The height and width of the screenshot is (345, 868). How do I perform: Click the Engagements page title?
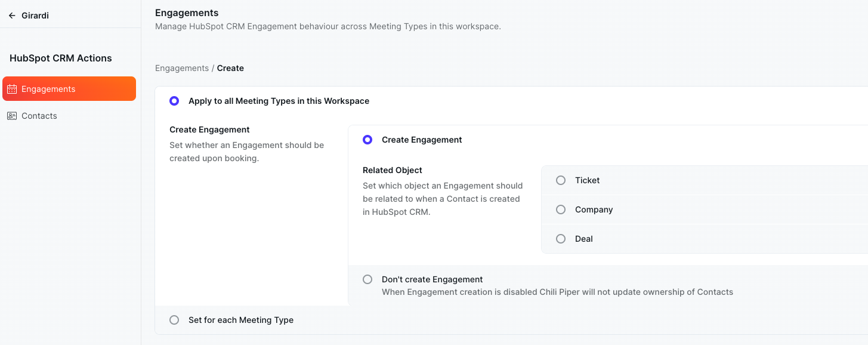pos(187,13)
